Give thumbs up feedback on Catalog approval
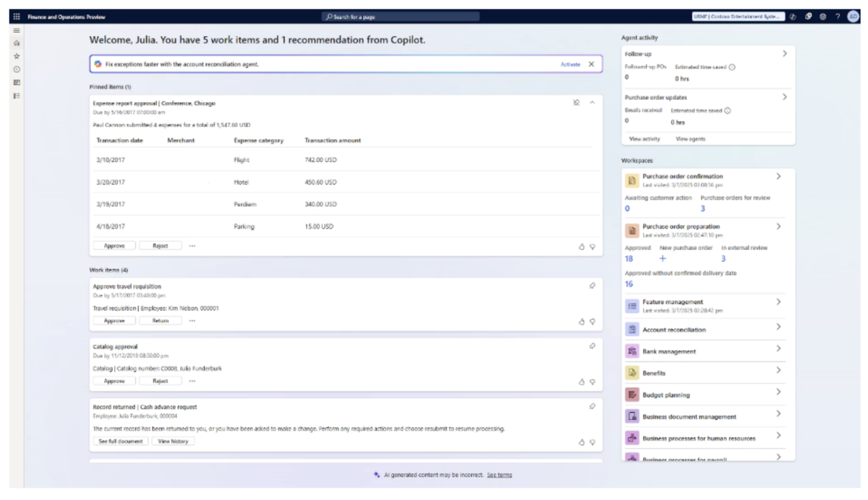This screenshot has height=500, width=868. click(582, 381)
